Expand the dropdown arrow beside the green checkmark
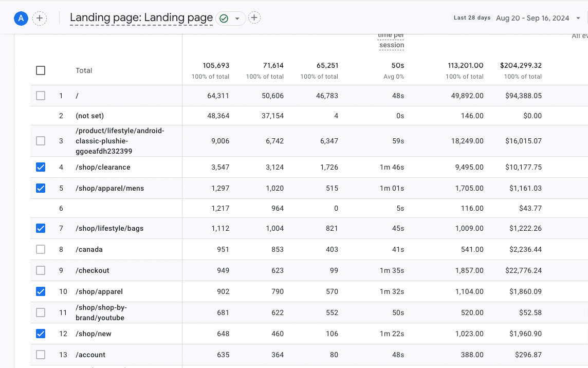Screen dimensions: 588x368 click(x=237, y=19)
